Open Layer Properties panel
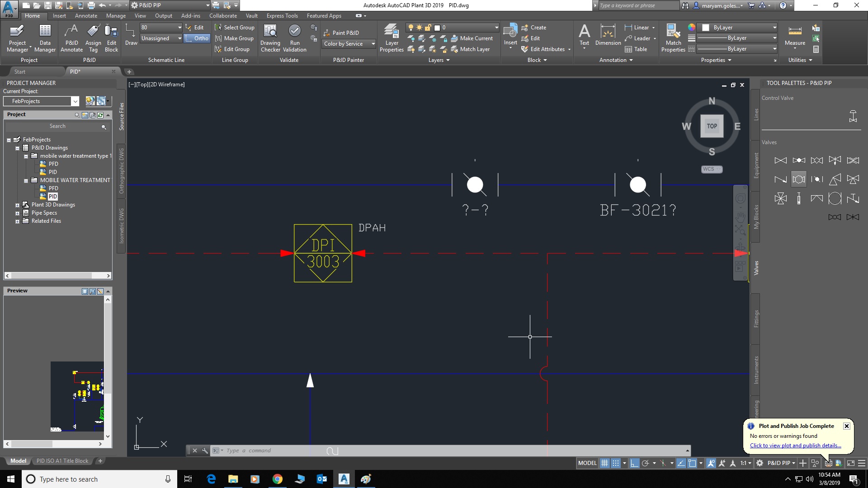Viewport: 868px width, 488px height. [392, 38]
